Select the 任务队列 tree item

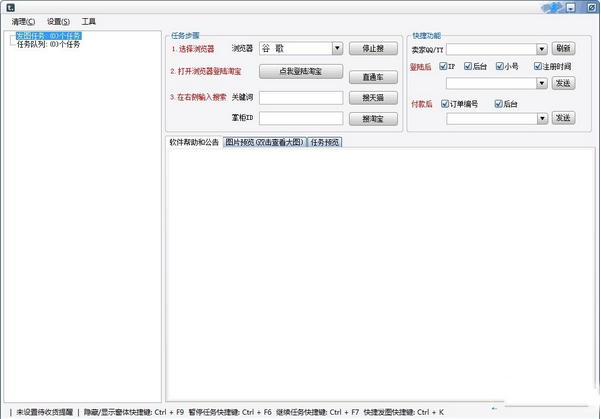click(48, 44)
